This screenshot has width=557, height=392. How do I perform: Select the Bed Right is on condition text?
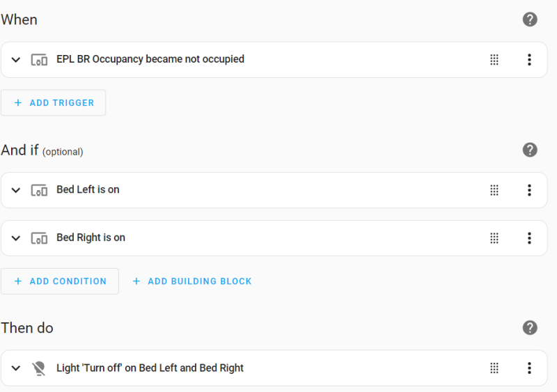click(x=91, y=237)
